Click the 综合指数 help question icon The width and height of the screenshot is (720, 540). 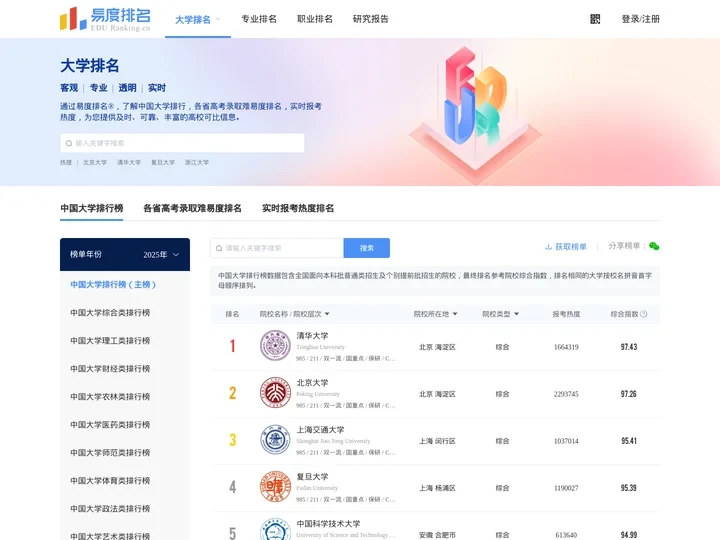pos(644,314)
